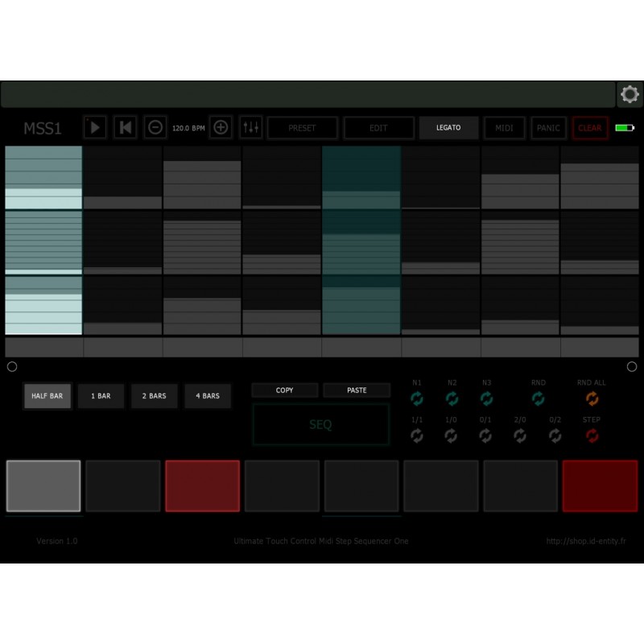Select the 4 BARS length option
This screenshot has width=644, height=644.
pos(208,396)
